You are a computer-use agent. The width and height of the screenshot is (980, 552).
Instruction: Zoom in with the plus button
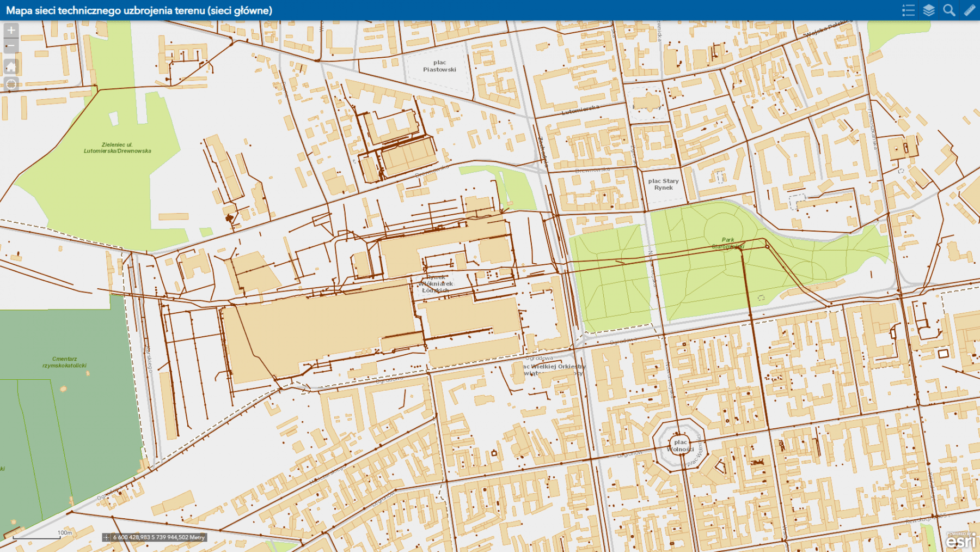click(x=11, y=31)
